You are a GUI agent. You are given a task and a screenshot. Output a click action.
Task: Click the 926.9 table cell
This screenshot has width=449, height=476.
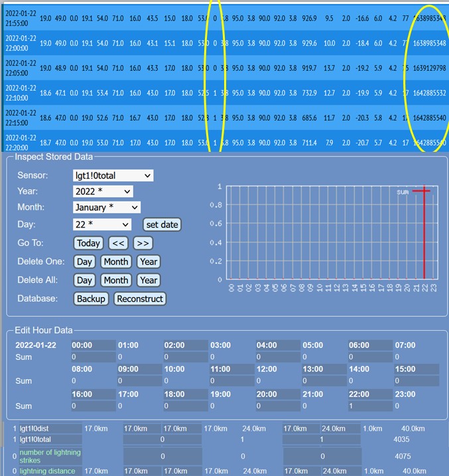click(309, 18)
